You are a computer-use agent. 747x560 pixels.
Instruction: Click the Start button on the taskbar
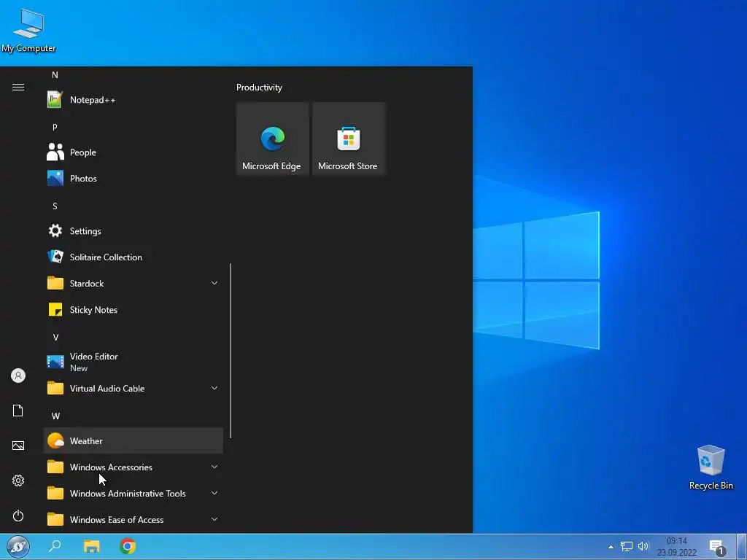[18, 547]
